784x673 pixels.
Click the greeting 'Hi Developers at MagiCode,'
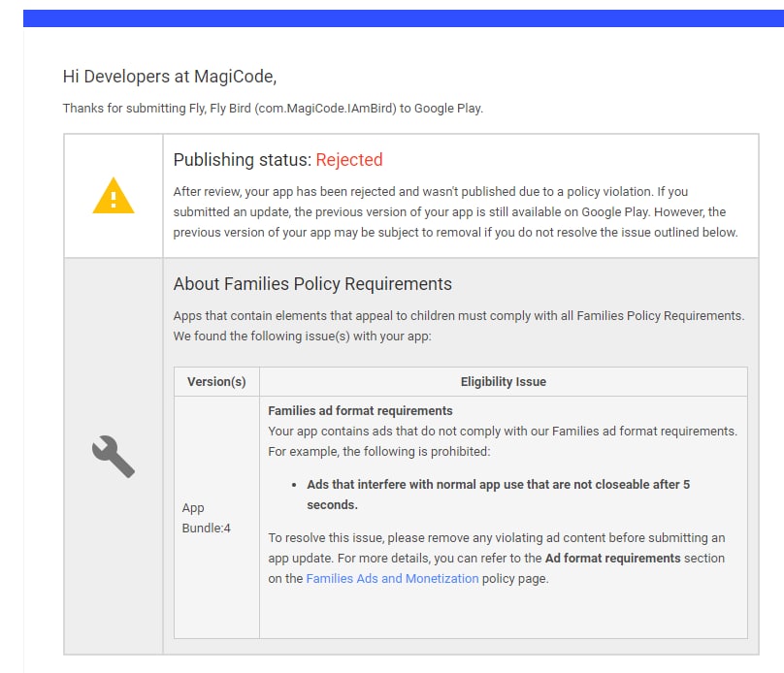(170, 77)
